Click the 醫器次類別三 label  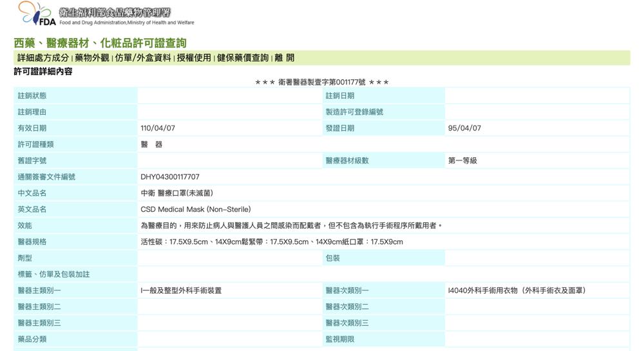coord(347,323)
